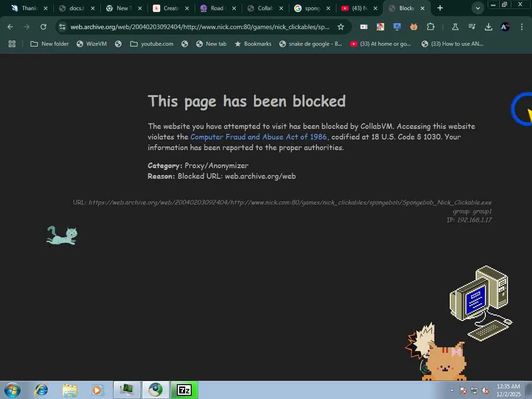Open the snake de google bookmark
Image resolution: width=532 pixels, height=399 pixels.
point(310,44)
